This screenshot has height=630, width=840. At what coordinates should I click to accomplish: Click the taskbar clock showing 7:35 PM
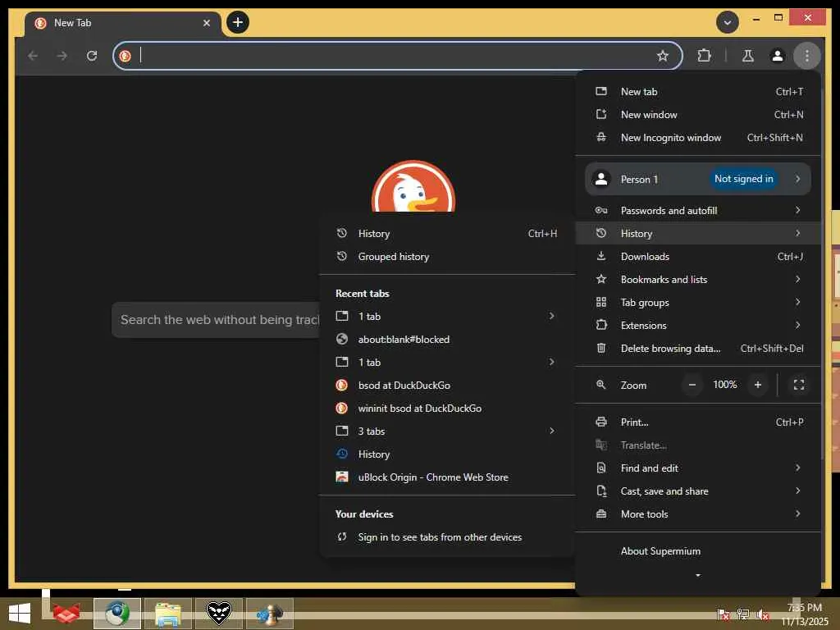pos(804,614)
